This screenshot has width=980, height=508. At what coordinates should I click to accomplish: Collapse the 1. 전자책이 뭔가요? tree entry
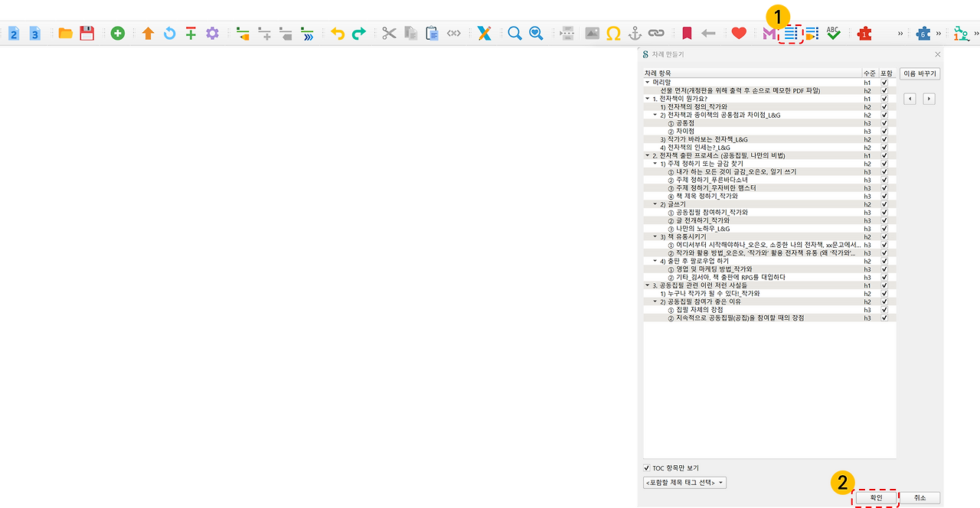647,98
